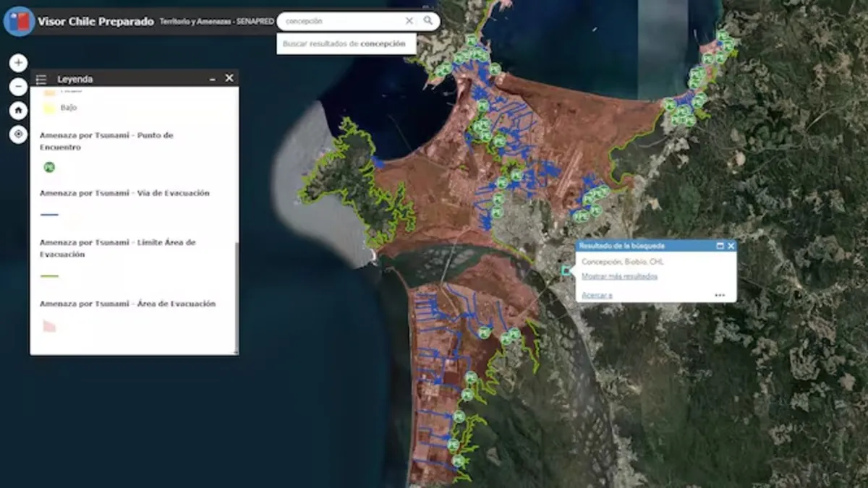Open the ellipsis menu in search results popup
Screen dimensions: 868x488
[720, 294]
